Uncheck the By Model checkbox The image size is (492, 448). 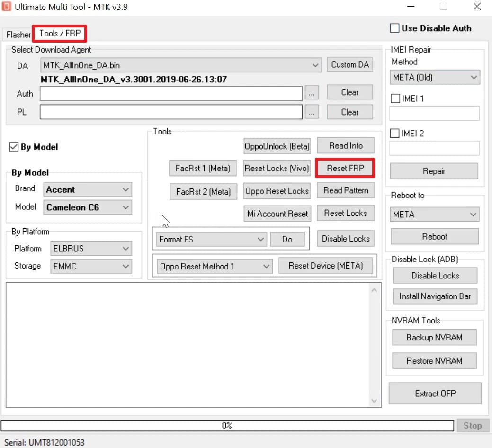(14, 146)
